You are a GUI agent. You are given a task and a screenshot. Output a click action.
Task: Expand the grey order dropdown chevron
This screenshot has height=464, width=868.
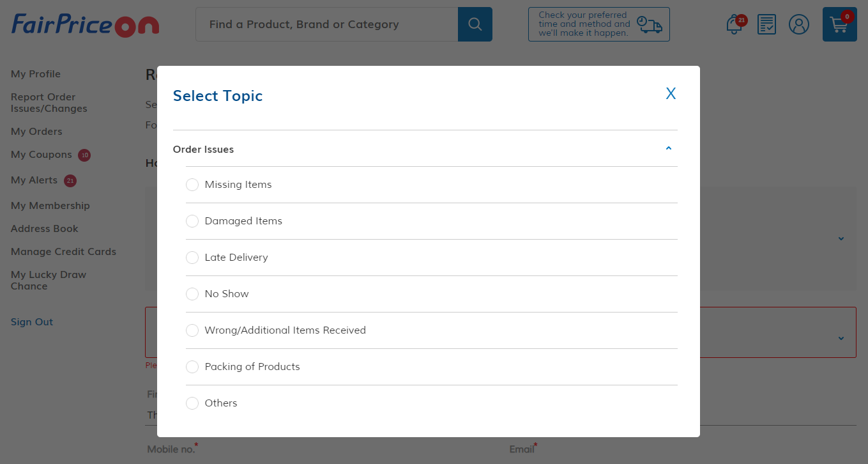(x=841, y=238)
